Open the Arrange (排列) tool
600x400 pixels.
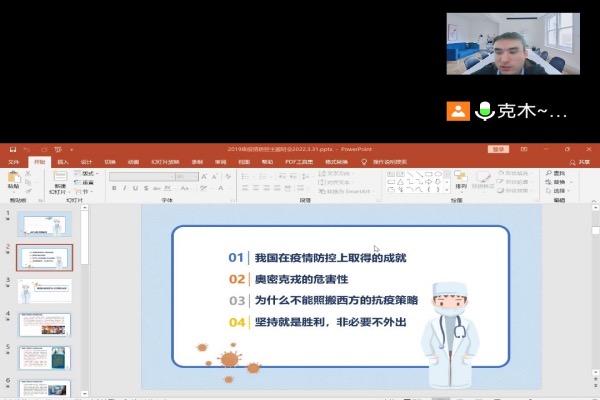click(461, 178)
